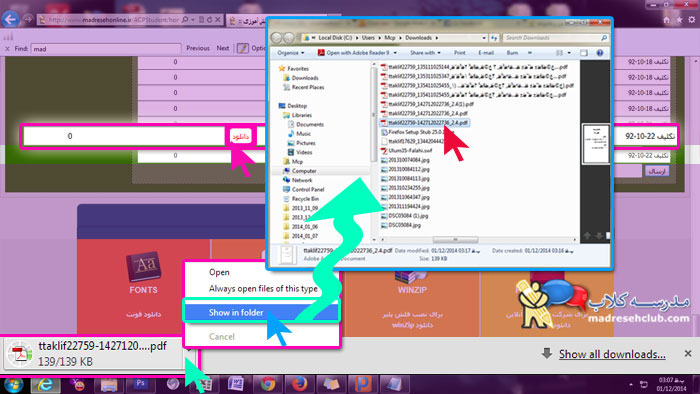This screenshot has width=700, height=394.
Task: Open Google Chrome from taskbar
Action: [x=268, y=384]
